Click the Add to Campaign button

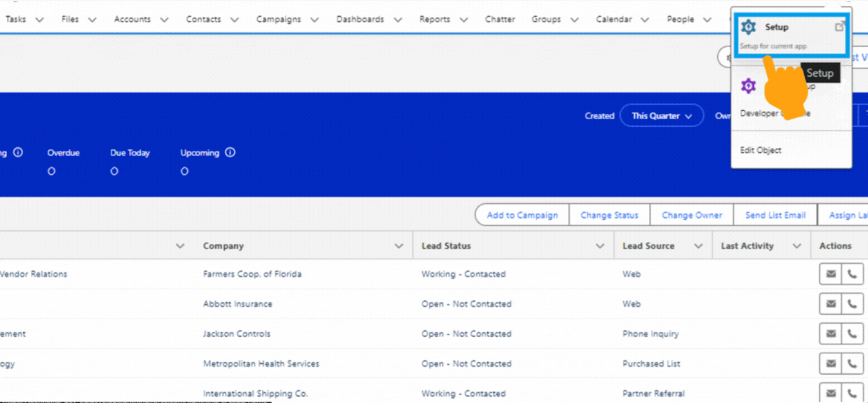[521, 215]
